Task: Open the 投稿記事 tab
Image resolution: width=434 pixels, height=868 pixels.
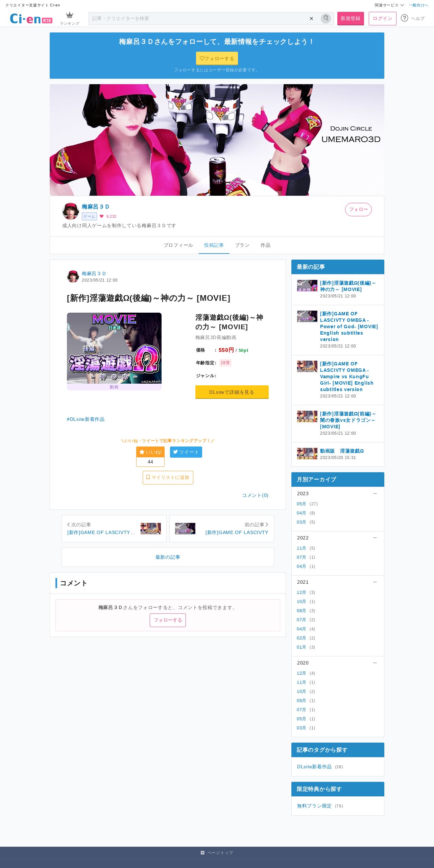Action: click(x=214, y=245)
